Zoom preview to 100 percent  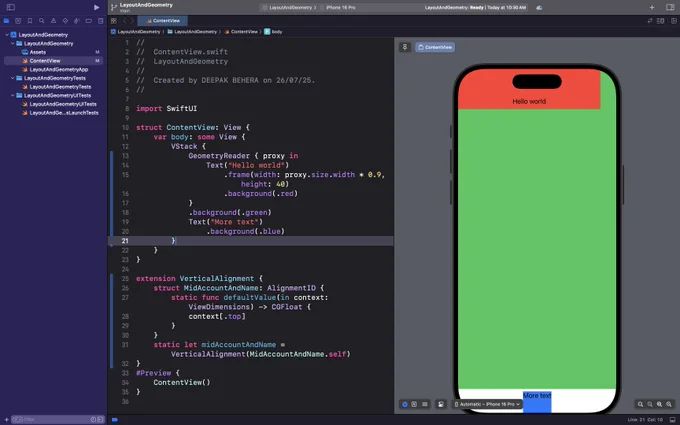650,404
